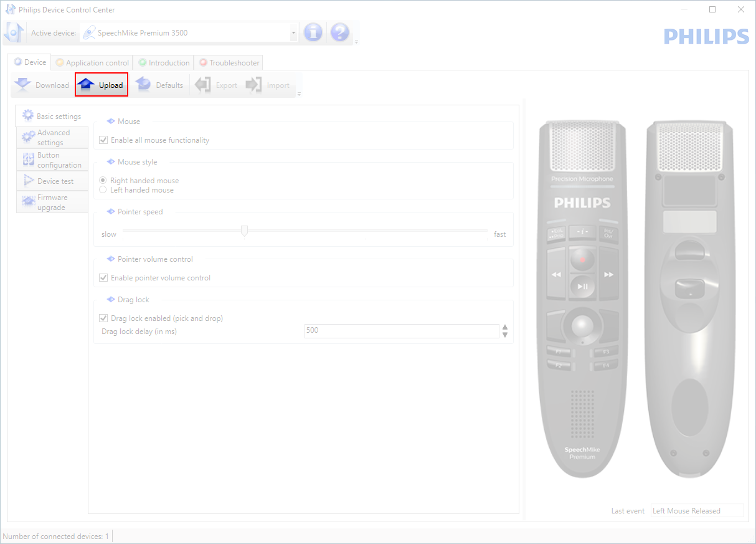
Task: Decrease drag lock delay with down arrow
Action: pos(505,335)
